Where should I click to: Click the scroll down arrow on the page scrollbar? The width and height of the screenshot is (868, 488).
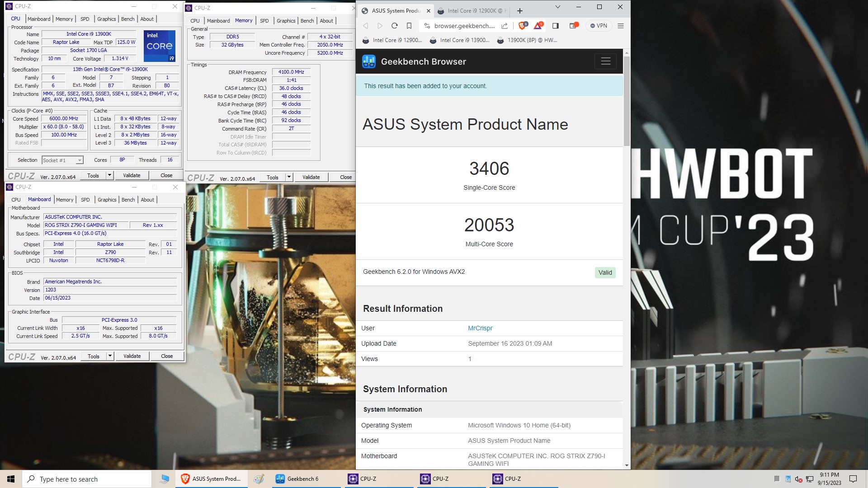627,465
